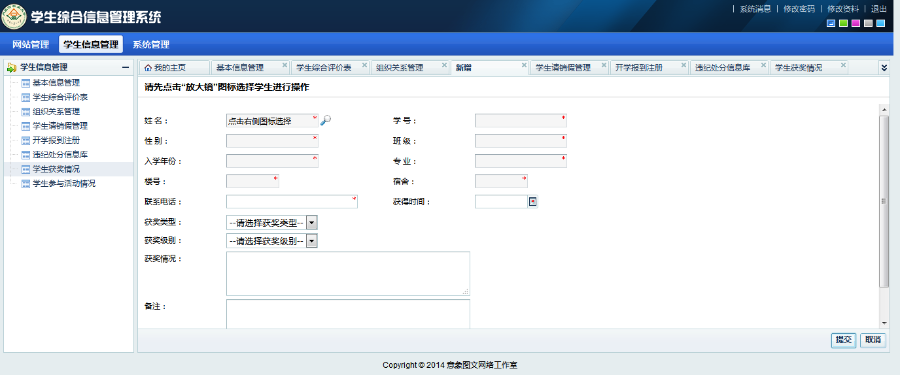Click inside the 获奖情况 text area
900x375 pixels.
(348, 273)
